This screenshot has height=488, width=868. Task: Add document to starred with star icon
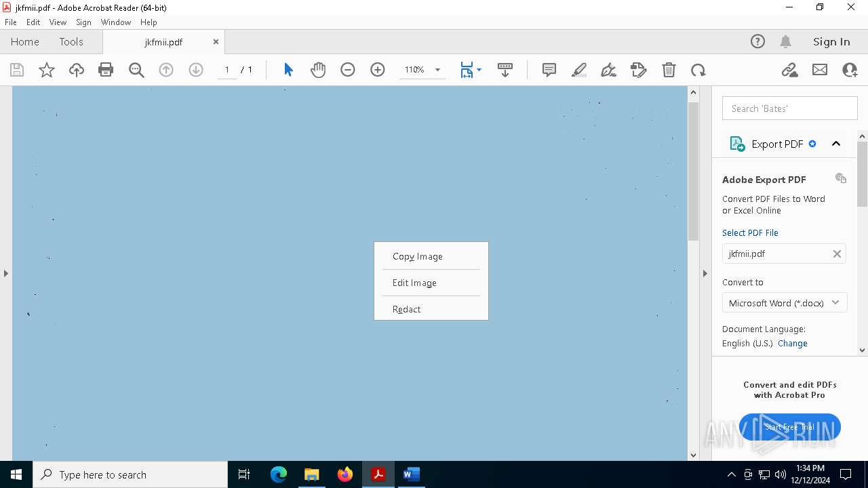tap(47, 70)
